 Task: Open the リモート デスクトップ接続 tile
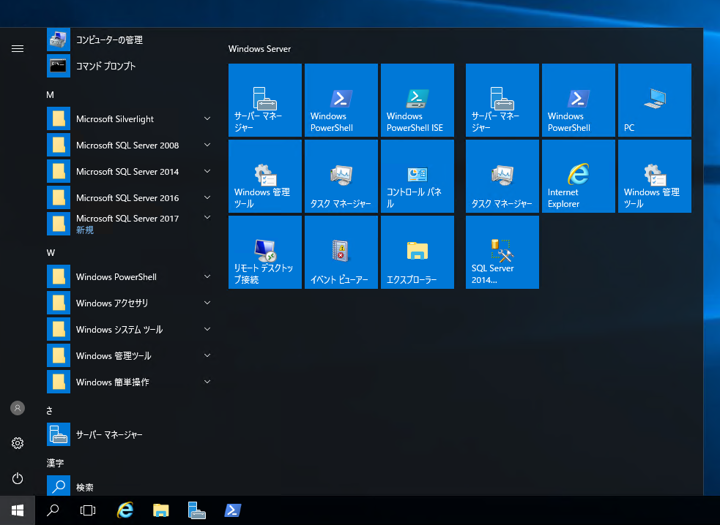pyautogui.click(x=265, y=252)
